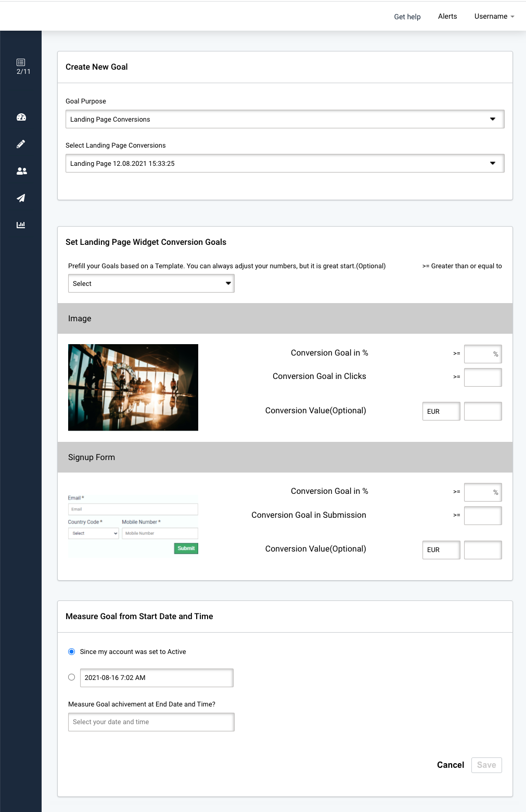Click Signup Form Conversion Goal in % field
The width and height of the screenshot is (526, 812).
coord(483,492)
